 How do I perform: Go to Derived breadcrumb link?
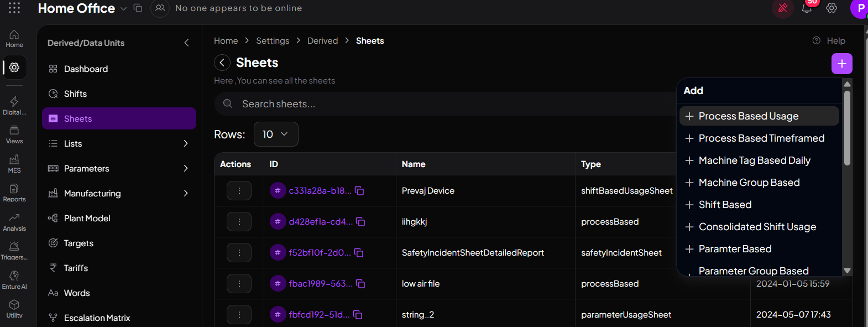click(322, 41)
